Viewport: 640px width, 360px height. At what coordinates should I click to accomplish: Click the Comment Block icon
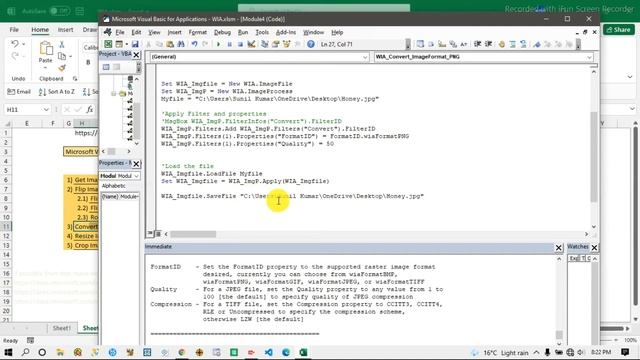point(513,44)
